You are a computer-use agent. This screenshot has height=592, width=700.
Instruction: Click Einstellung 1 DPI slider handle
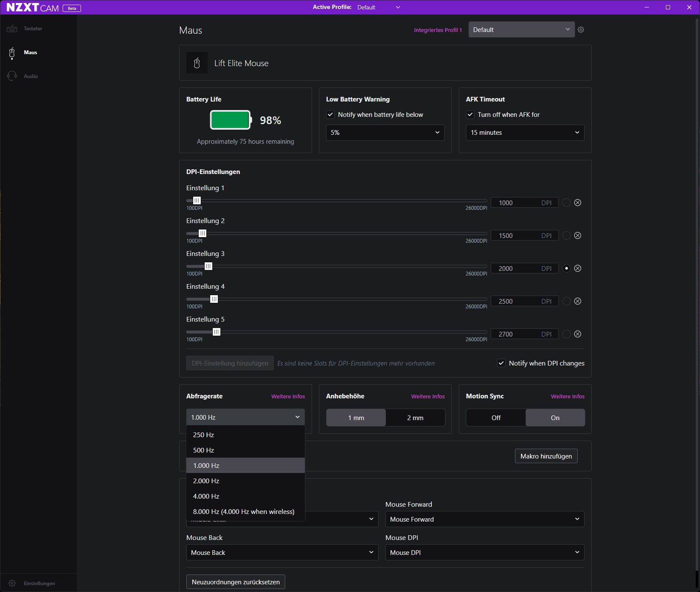click(x=197, y=200)
